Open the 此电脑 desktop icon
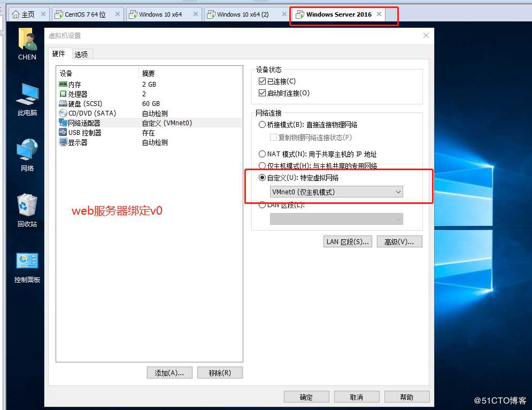This screenshot has width=532, height=410. 27,94
